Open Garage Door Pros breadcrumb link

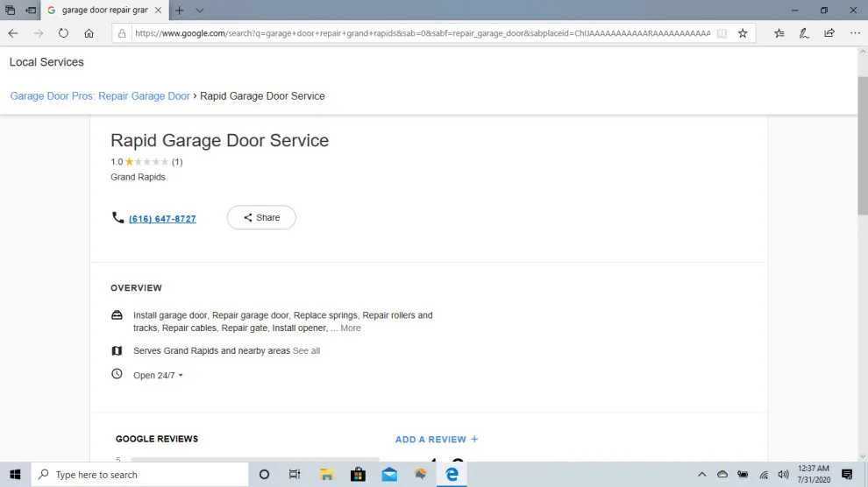100,96
